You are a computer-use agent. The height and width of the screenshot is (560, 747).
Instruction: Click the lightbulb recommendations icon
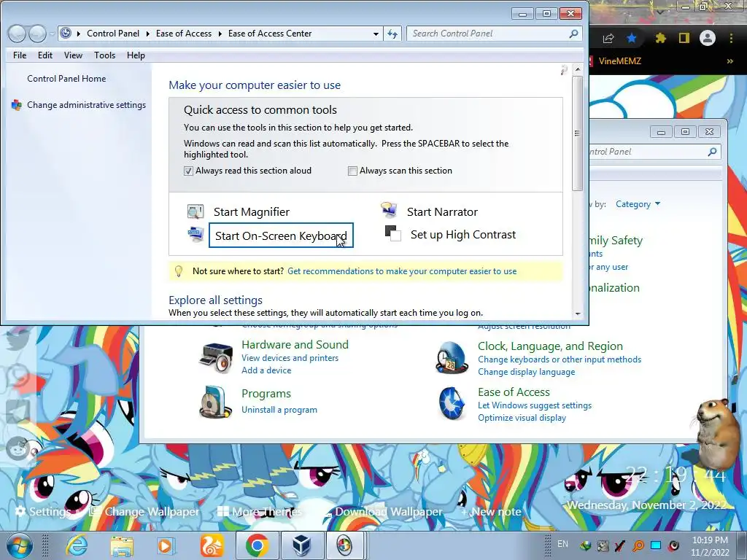pos(179,271)
